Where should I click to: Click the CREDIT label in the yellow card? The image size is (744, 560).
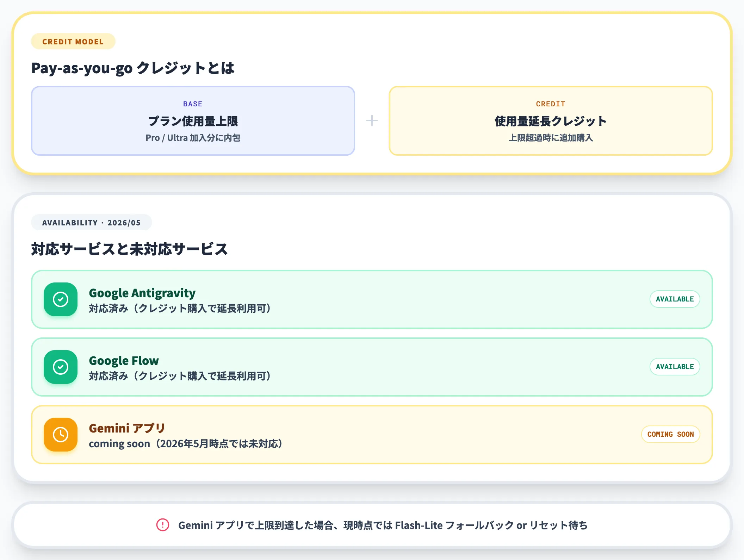point(551,104)
